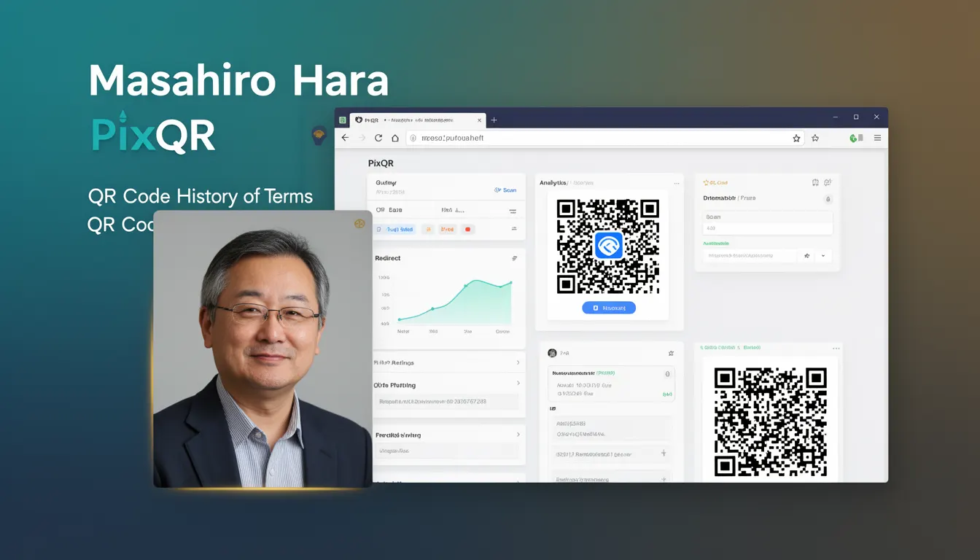Click gold badge on the portrait photo
This screenshot has height=560, width=980.
[x=359, y=223]
